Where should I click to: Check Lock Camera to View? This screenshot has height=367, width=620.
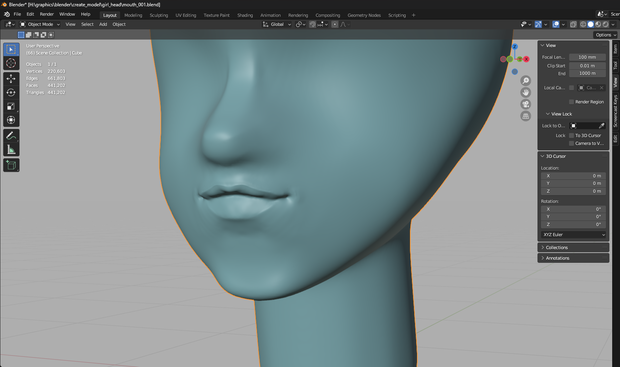coord(571,143)
